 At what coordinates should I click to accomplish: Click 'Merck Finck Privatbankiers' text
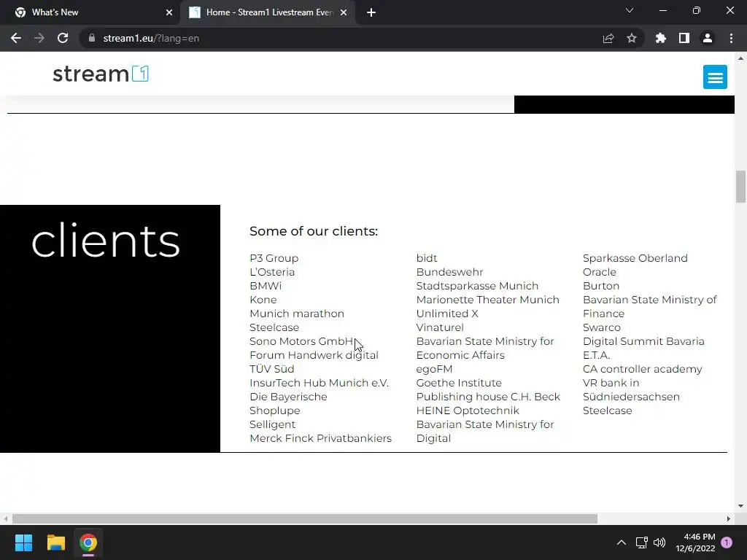321,438
